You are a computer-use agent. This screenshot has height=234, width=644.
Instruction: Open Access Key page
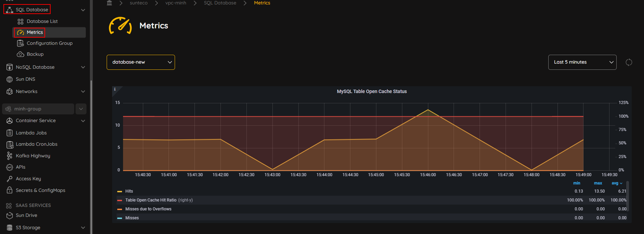[28, 179]
